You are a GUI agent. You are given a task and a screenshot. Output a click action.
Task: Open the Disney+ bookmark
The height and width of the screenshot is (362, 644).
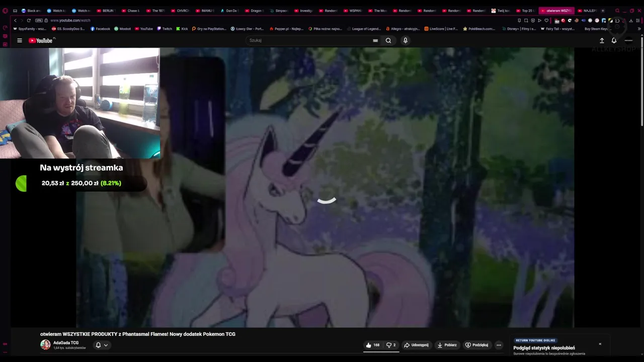[518, 29]
